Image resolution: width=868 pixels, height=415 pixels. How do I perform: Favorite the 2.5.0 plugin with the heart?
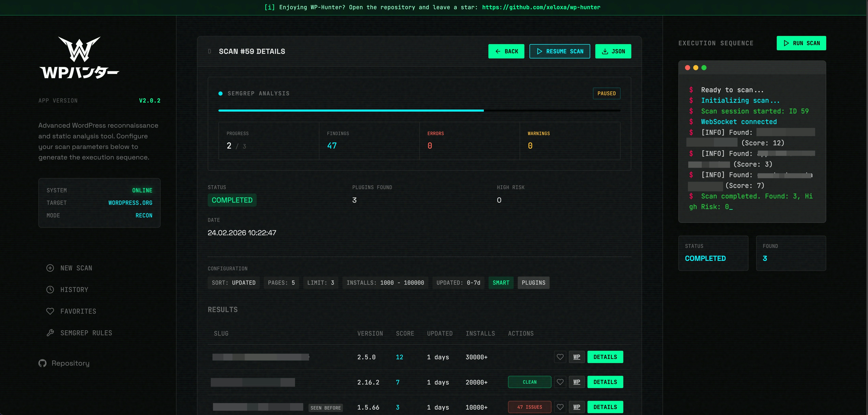pos(560,357)
